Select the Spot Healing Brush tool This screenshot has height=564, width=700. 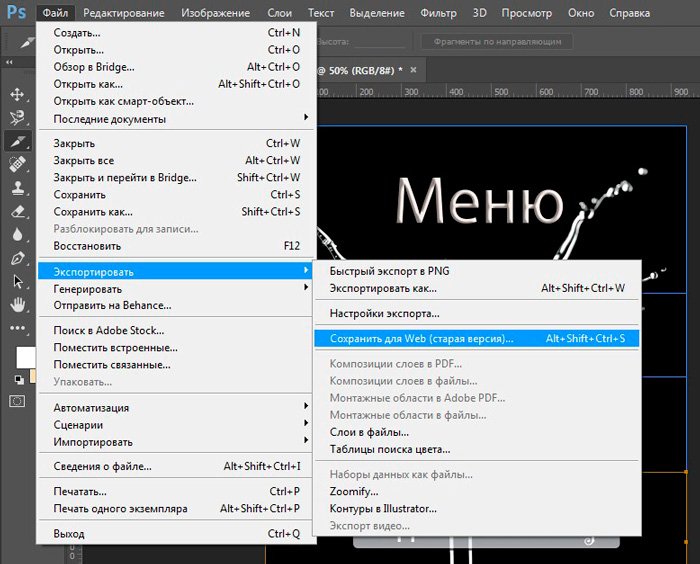(x=17, y=165)
